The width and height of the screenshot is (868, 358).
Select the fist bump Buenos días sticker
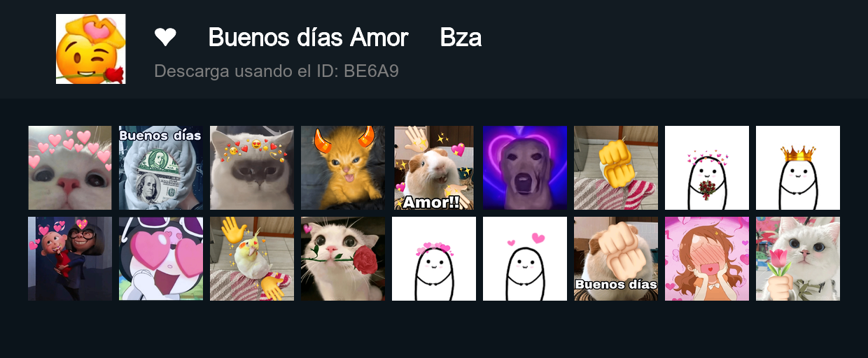(x=616, y=259)
